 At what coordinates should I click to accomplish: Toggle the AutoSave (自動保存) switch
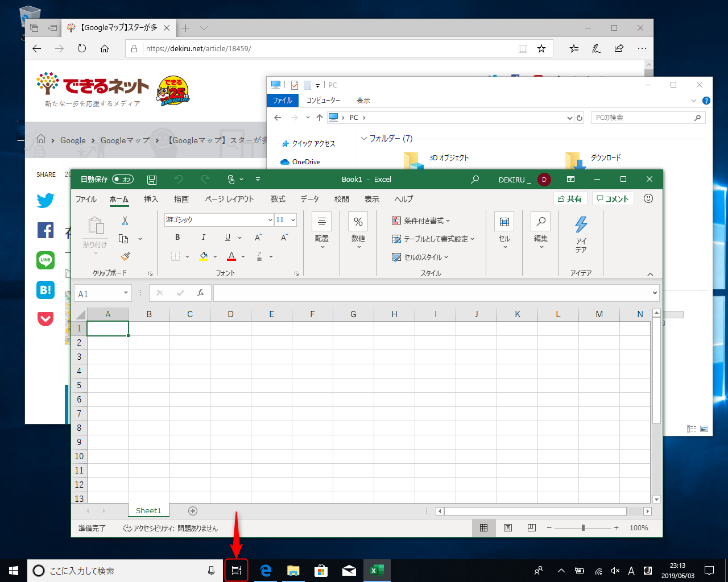coord(123,180)
